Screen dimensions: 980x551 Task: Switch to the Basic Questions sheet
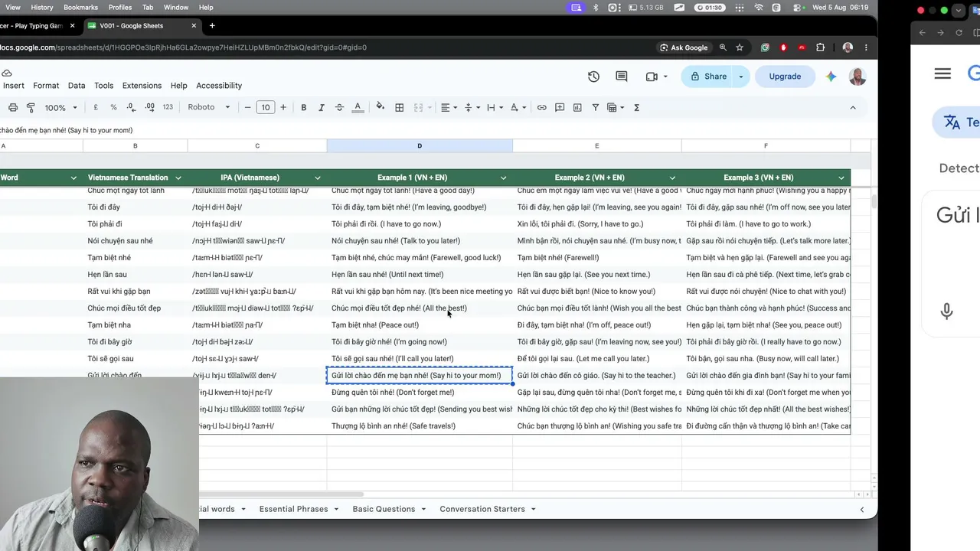[384, 509]
